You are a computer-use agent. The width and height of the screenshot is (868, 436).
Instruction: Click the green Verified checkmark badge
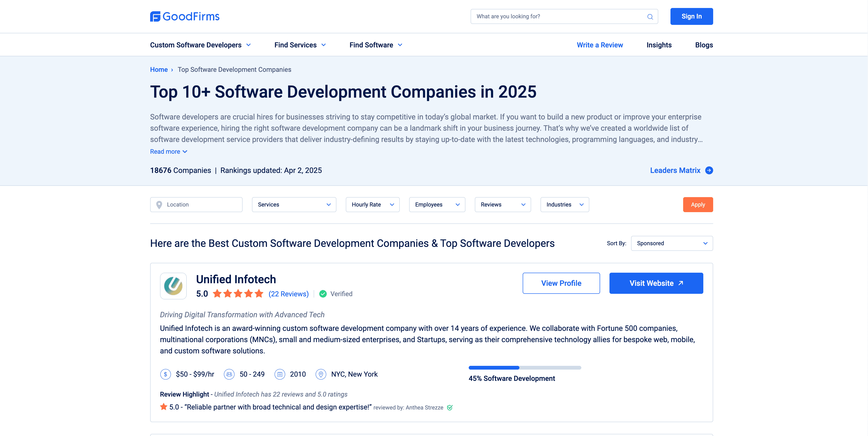(x=323, y=294)
